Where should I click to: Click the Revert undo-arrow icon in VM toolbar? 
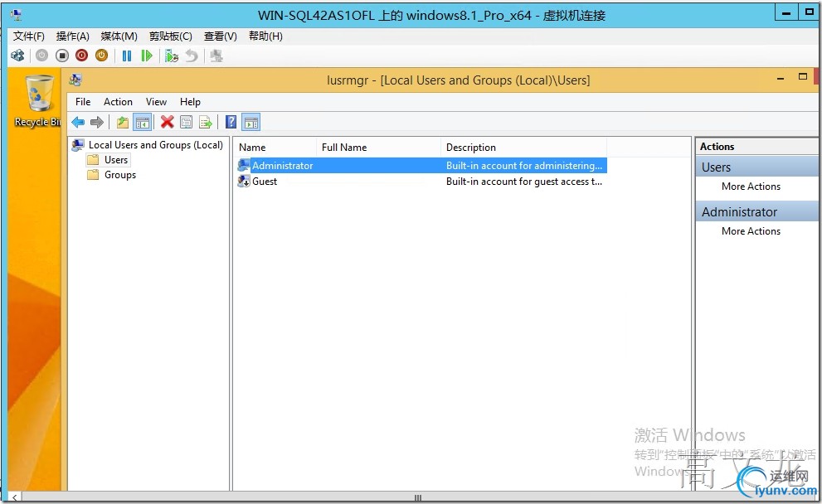click(x=192, y=56)
